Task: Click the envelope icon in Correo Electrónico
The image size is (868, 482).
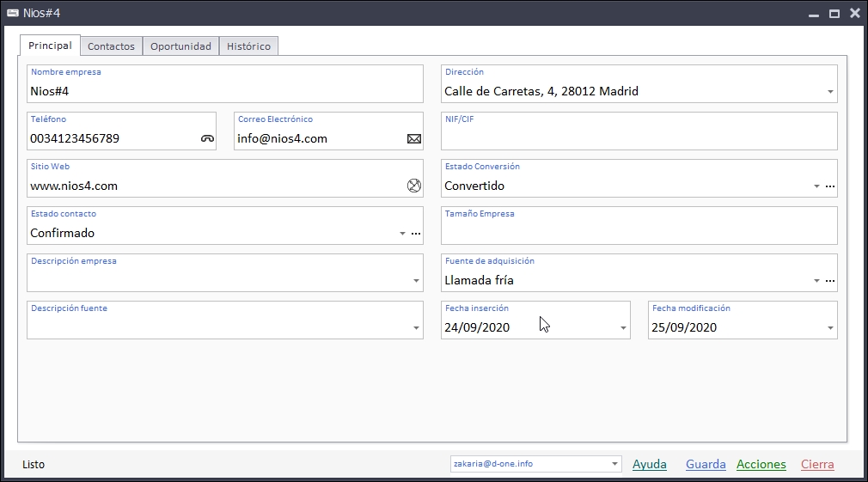Action: click(414, 138)
